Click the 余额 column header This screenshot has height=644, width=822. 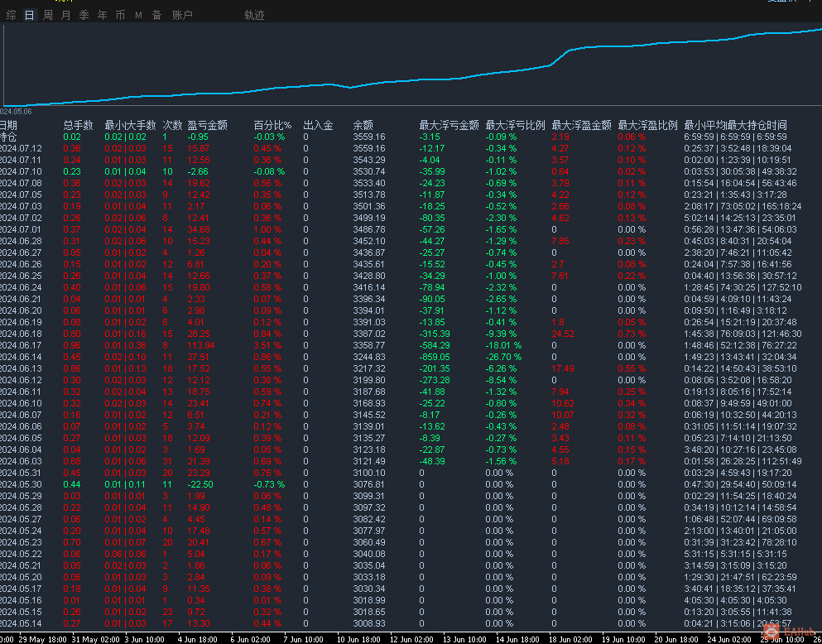(x=363, y=125)
